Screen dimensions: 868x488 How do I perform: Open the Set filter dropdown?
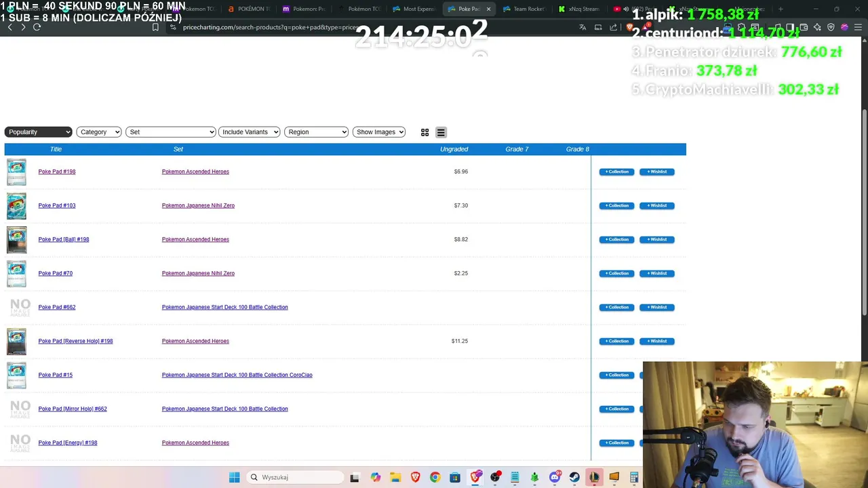(x=171, y=132)
